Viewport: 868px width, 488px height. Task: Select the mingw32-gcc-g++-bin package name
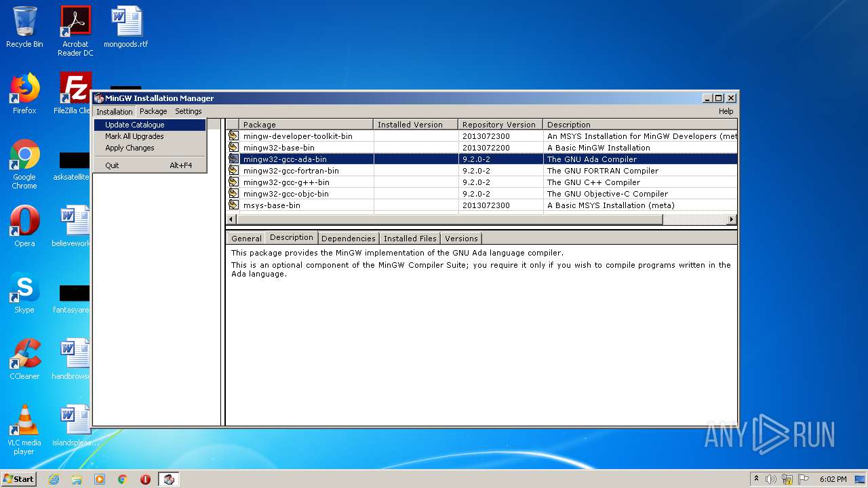[x=286, y=182]
